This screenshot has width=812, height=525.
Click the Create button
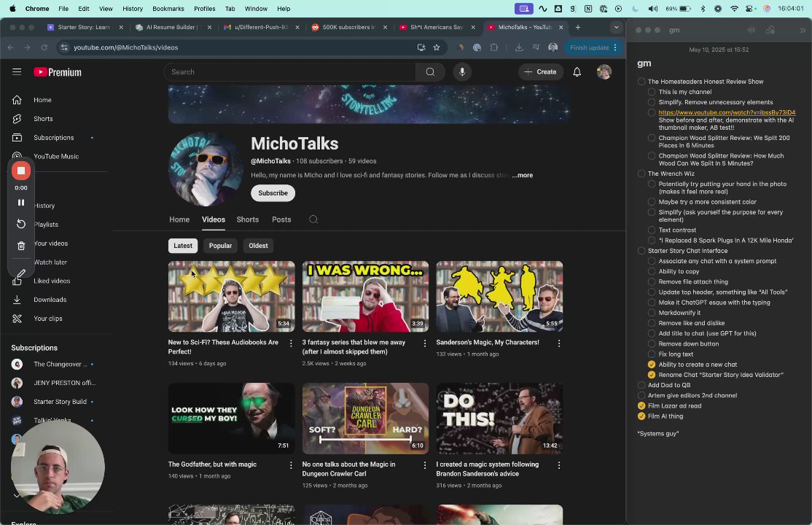tap(540, 72)
